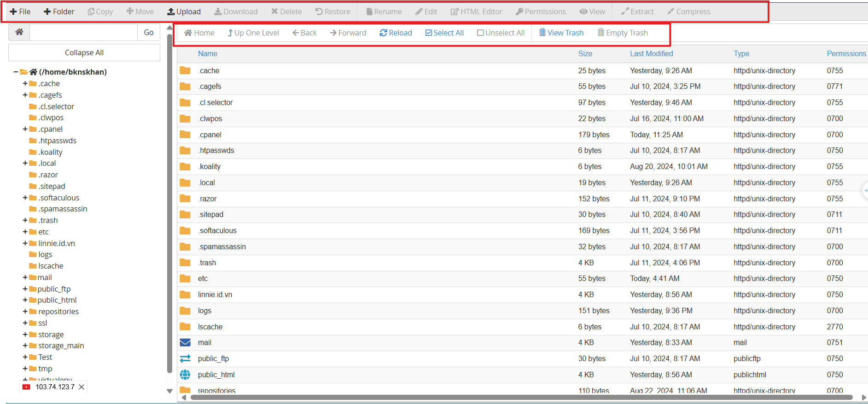Select the mail row envelope icon
The height and width of the screenshot is (404, 868).
185,342
